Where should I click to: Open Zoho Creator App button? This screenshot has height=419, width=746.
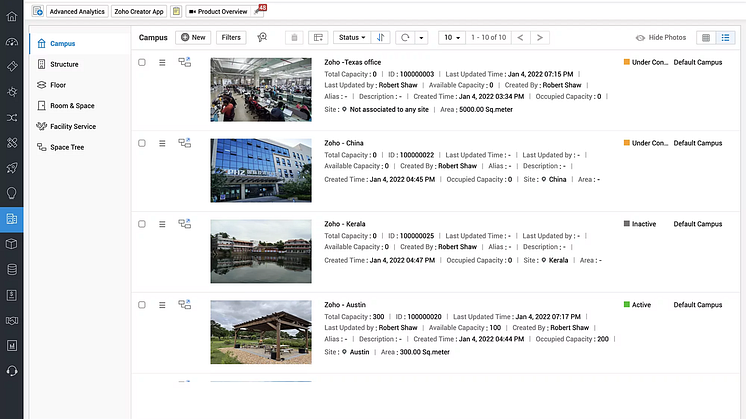click(x=139, y=11)
